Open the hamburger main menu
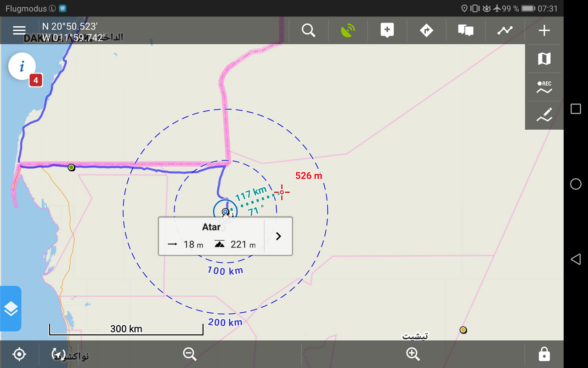 tap(19, 30)
